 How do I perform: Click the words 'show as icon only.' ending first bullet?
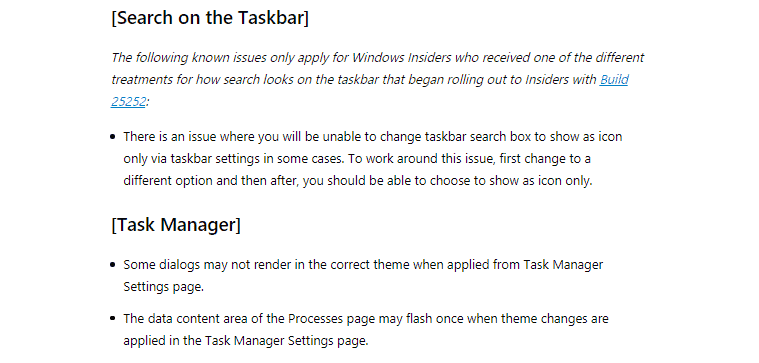coord(540,181)
